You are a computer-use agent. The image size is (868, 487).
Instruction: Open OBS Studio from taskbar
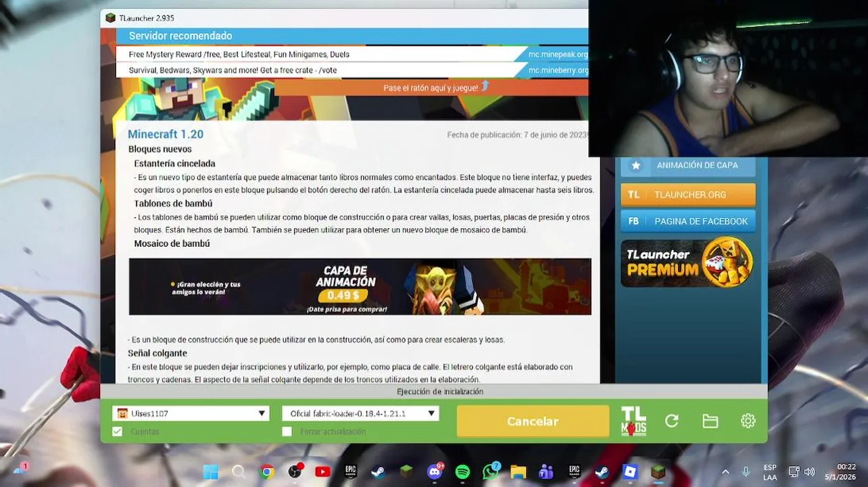tap(295, 471)
